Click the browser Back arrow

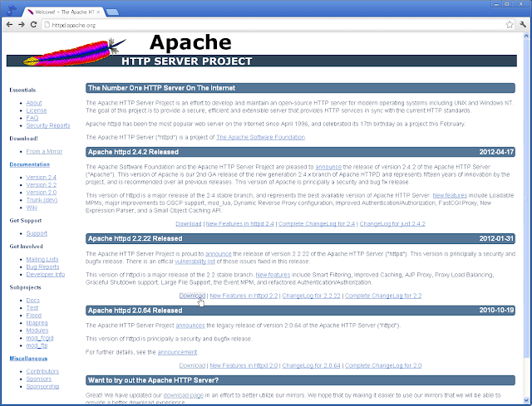coord(9,24)
